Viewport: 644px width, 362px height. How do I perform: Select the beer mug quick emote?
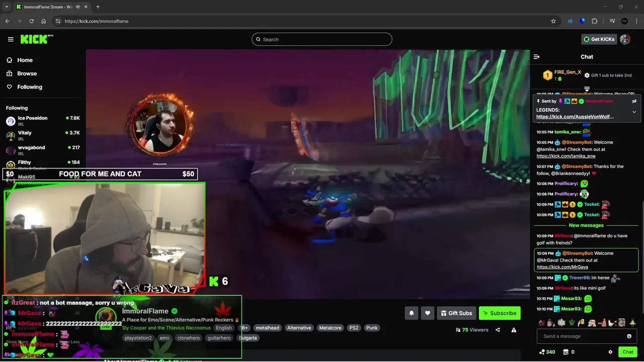pos(580,323)
